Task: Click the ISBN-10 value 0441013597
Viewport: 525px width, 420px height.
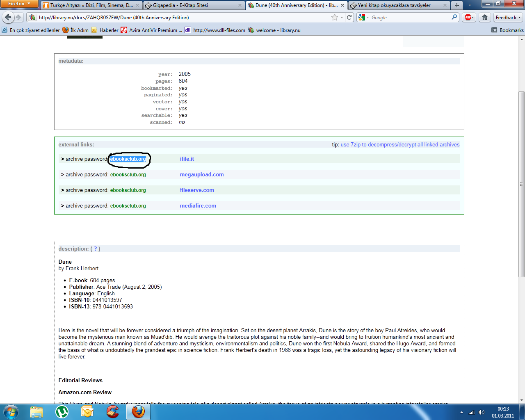Action: 107,300
